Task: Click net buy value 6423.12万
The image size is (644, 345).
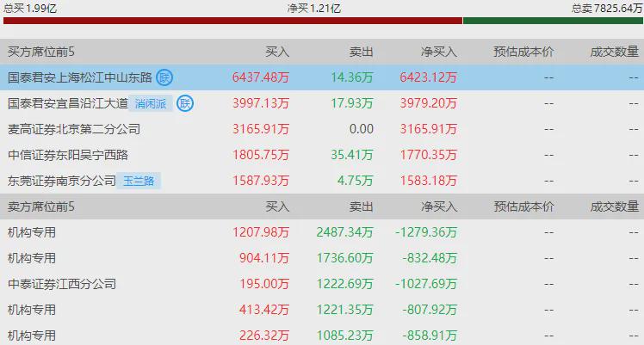Action: [429, 77]
